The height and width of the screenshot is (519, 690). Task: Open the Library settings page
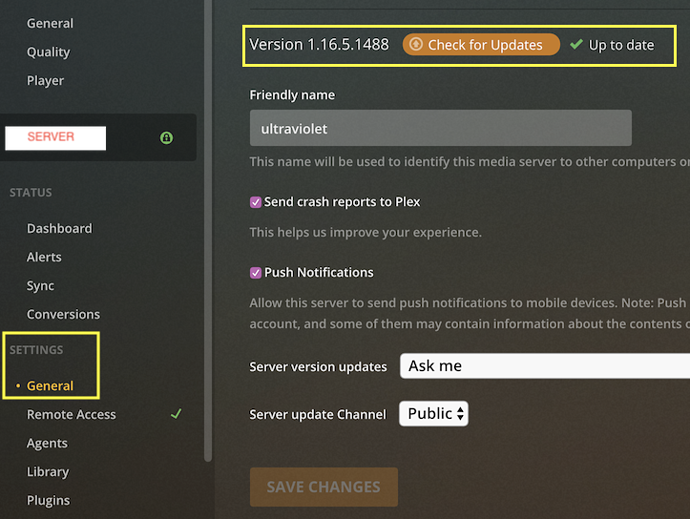48,472
